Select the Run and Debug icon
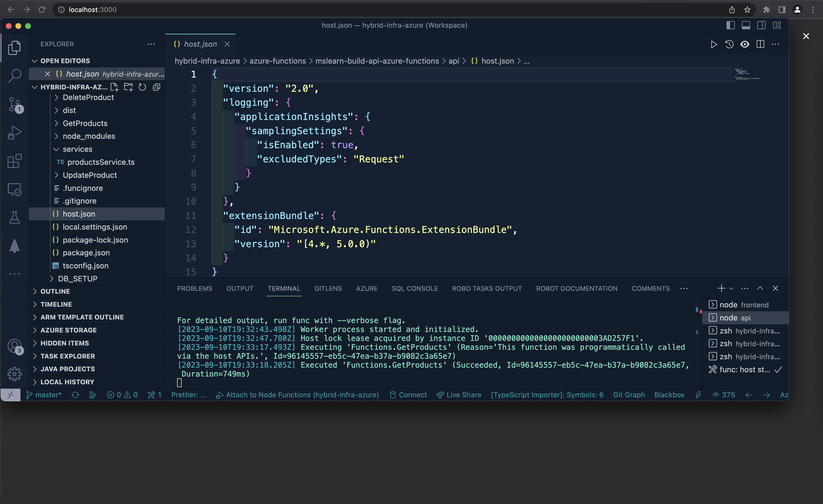The height and width of the screenshot is (504, 823). point(15,133)
